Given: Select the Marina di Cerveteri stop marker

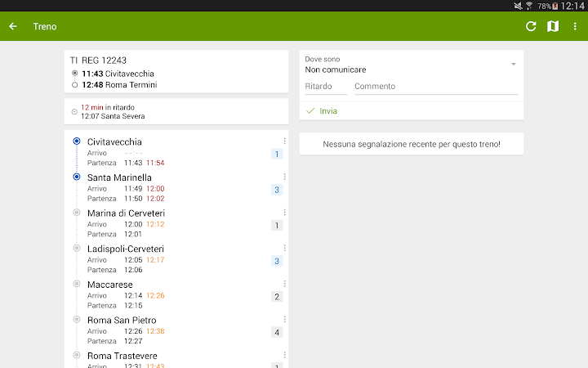Looking at the screenshot, I should 77,212.
